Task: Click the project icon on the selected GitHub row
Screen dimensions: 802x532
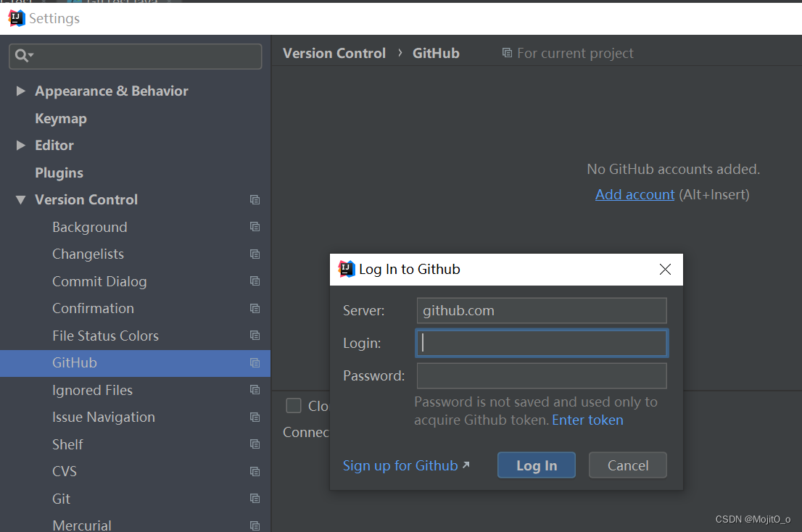Action: coord(255,363)
